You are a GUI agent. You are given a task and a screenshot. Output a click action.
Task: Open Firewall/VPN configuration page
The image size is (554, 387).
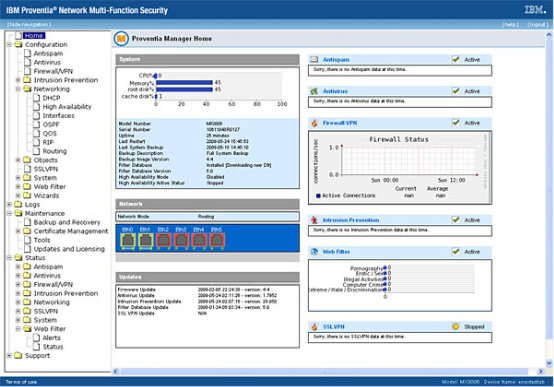53,71
